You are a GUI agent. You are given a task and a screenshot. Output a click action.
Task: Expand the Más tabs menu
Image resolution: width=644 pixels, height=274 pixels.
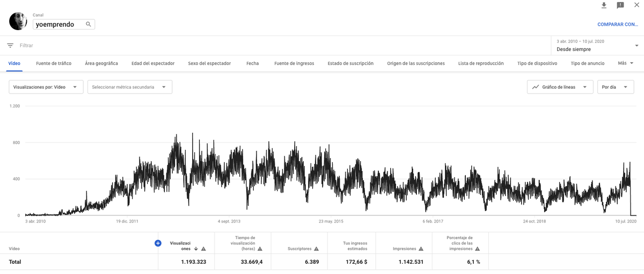pyautogui.click(x=626, y=63)
